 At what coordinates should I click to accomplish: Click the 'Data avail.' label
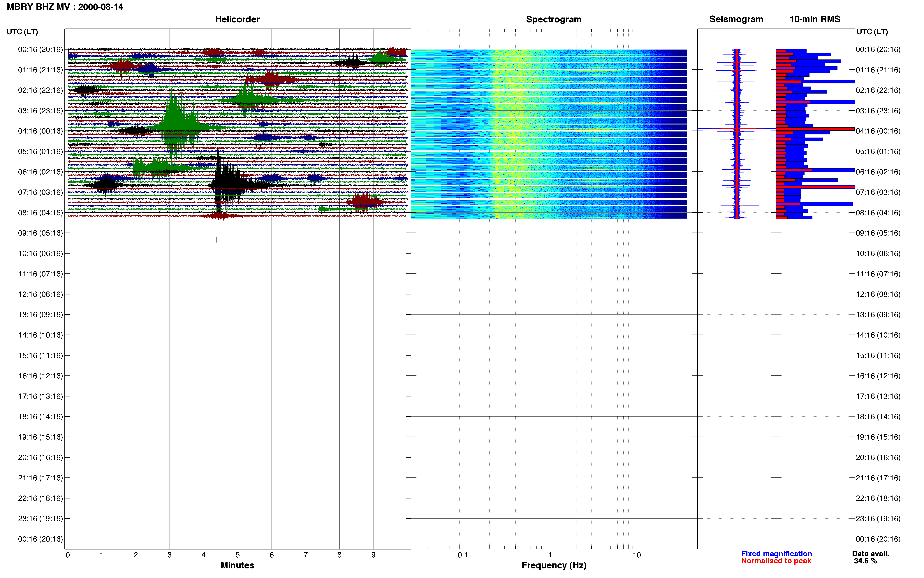click(870, 554)
